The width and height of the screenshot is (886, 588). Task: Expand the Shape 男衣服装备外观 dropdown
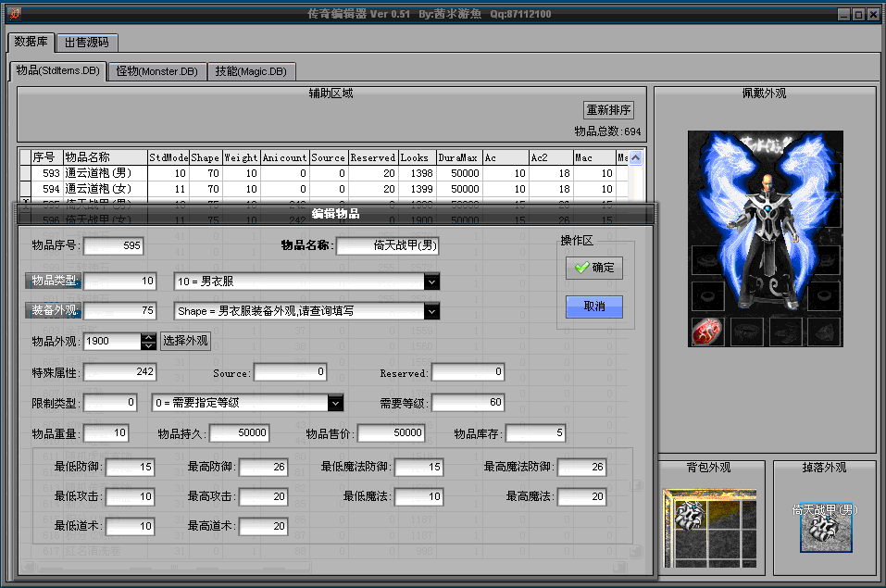431,310
